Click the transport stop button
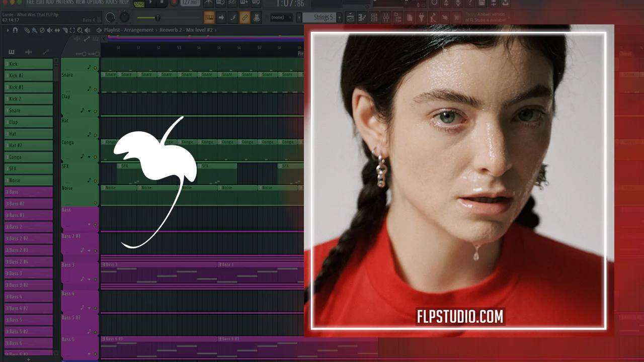The height and width of the screenshot is (362, 644). (162, 3)
